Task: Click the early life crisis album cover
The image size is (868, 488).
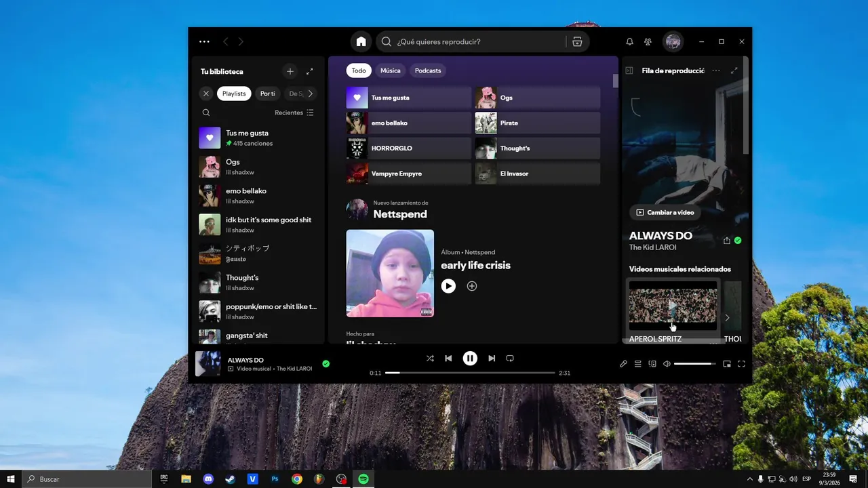Action: tap(390, 273)
